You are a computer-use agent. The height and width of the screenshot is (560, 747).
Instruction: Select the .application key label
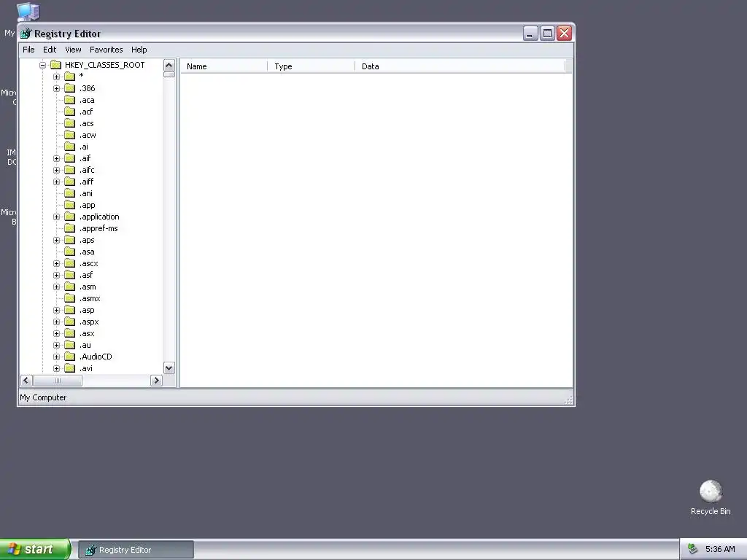coord(99,217)
